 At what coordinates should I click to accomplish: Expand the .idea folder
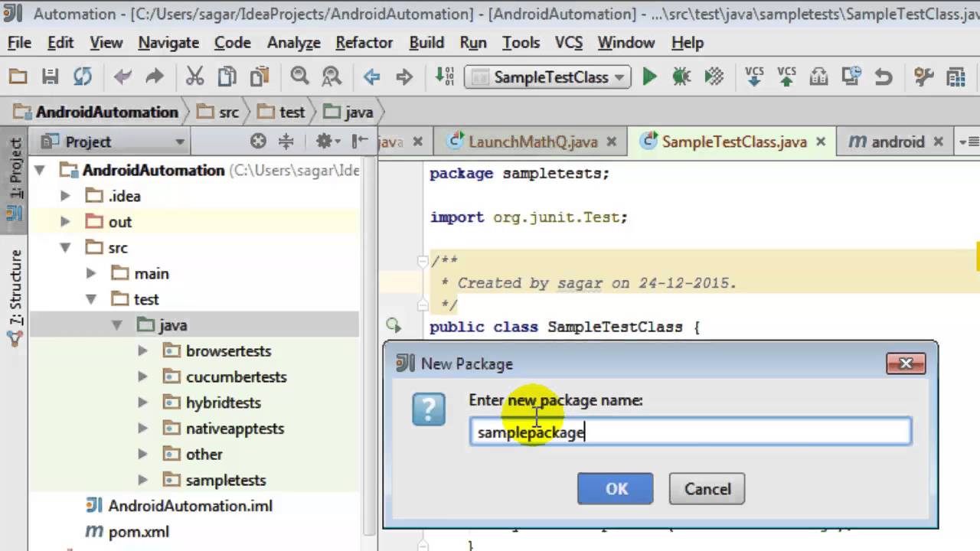point(66,196)
